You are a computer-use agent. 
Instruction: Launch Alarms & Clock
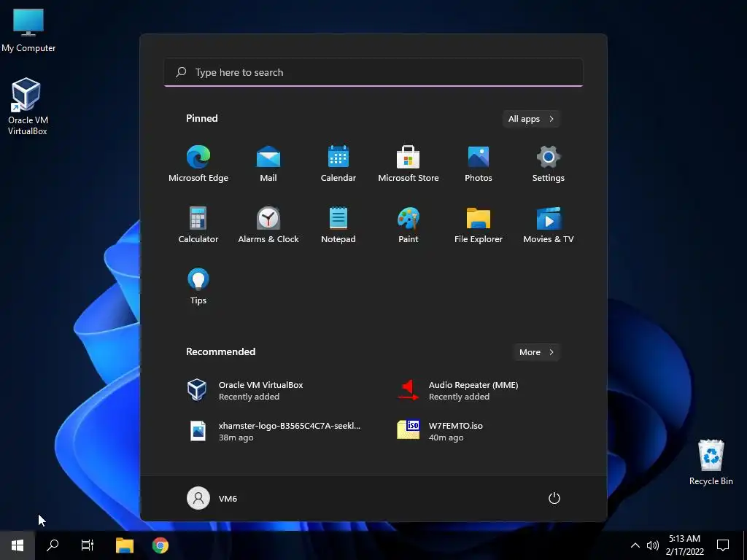[x=268, y=225]
